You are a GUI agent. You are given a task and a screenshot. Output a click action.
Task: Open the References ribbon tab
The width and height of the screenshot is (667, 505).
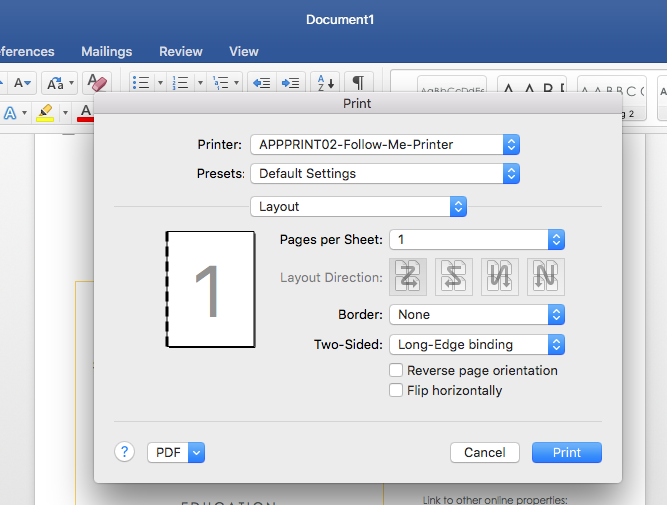pos(27,51)
